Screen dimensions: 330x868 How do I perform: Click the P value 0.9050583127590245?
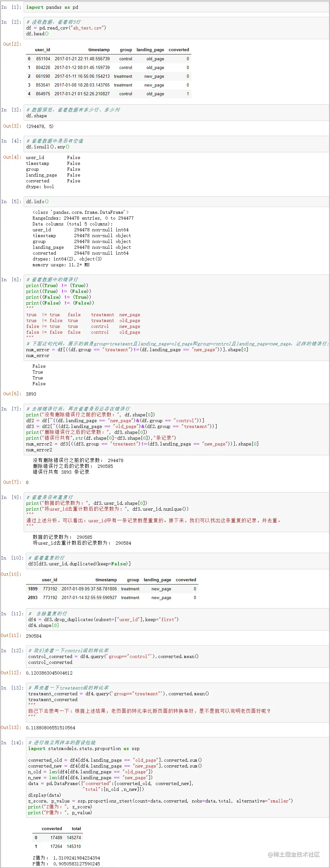[x=76, y=863]
